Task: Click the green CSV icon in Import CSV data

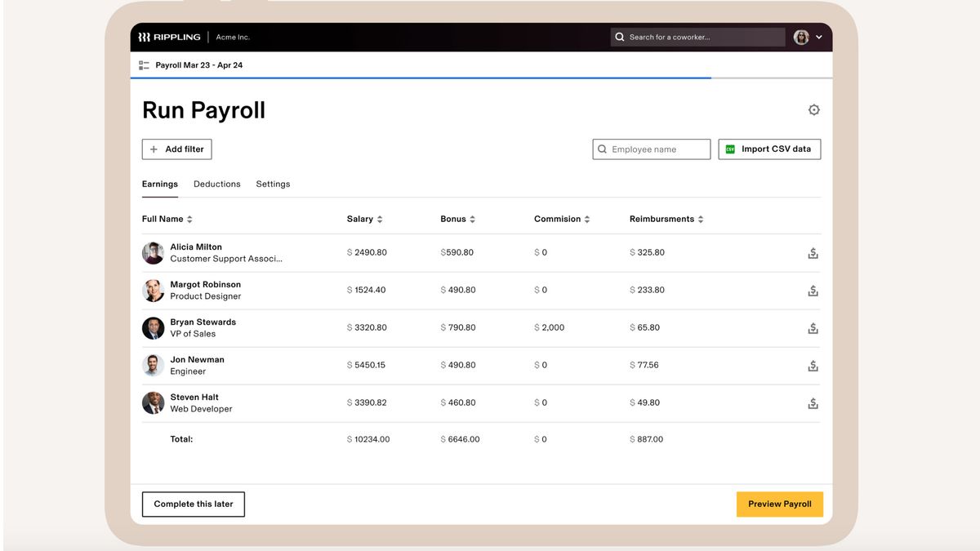Action: (731, 149)
